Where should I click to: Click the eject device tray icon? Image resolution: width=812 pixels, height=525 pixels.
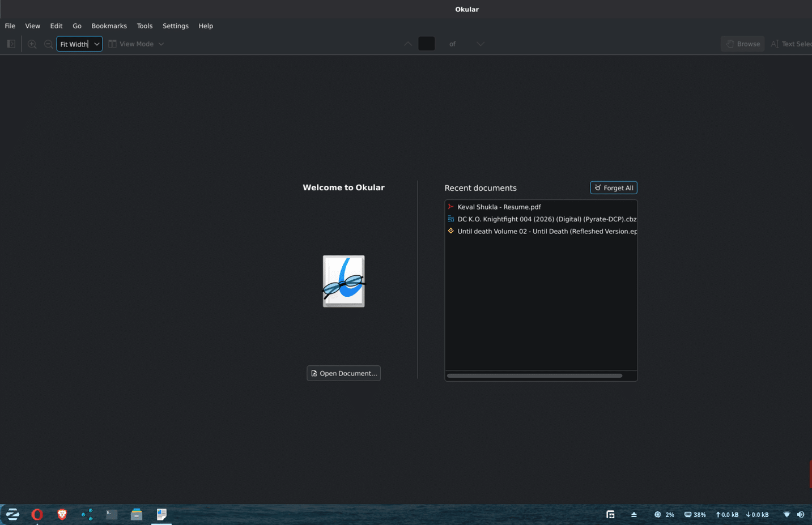coord(634,515)
